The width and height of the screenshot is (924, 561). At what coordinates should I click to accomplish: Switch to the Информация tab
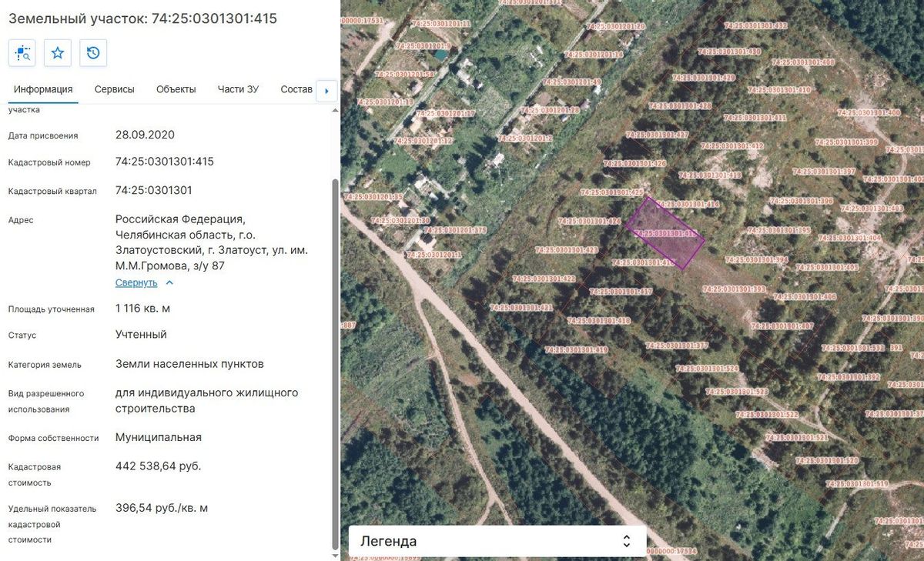click(x=43, y=89)
